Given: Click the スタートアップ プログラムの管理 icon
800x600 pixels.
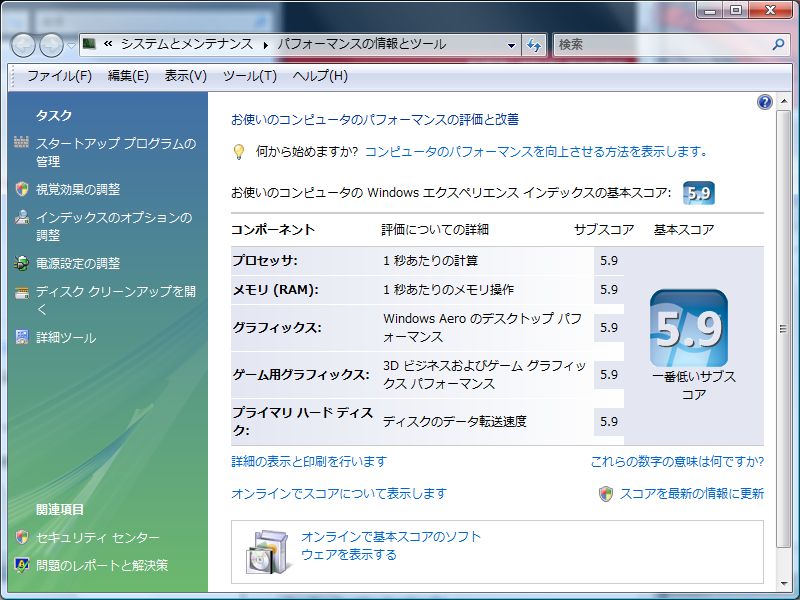Looking at the screenshot, I should pos(21,142).
